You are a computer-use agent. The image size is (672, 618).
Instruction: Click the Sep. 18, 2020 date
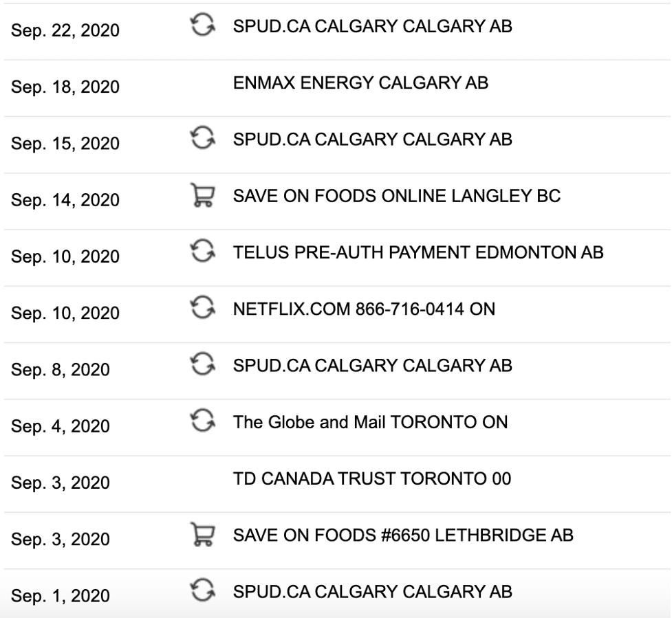pyautogui.click(x=65, y=87)
